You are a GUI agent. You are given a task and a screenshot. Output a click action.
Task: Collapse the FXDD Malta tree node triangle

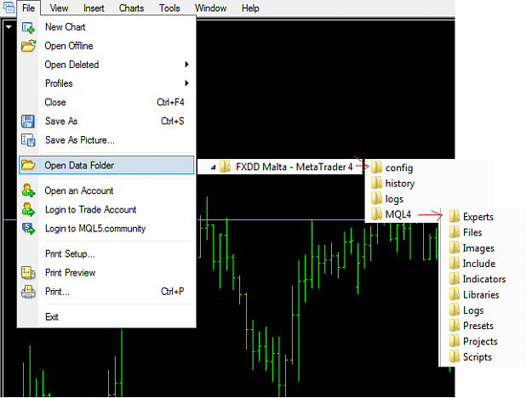[x=213, y=168]
